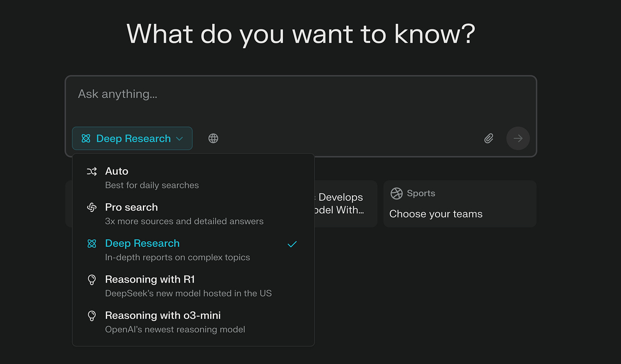Click the shuffle icon next to Auto

point(92,171)
